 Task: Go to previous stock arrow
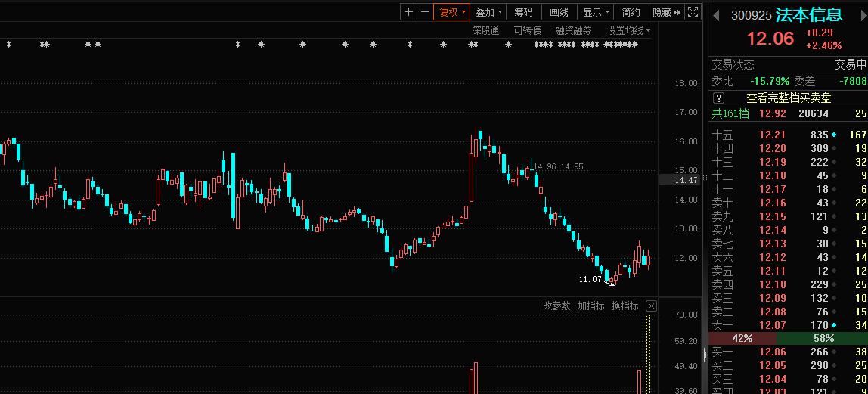[x=716, y=15]
